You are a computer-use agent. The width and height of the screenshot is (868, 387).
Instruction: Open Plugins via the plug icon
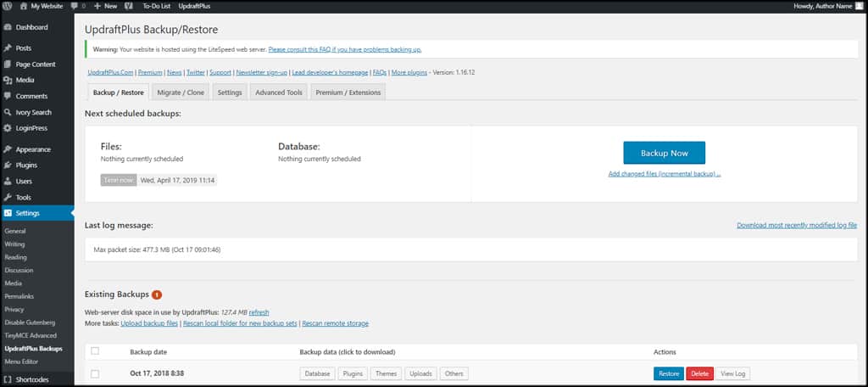[x=8, y=165]
